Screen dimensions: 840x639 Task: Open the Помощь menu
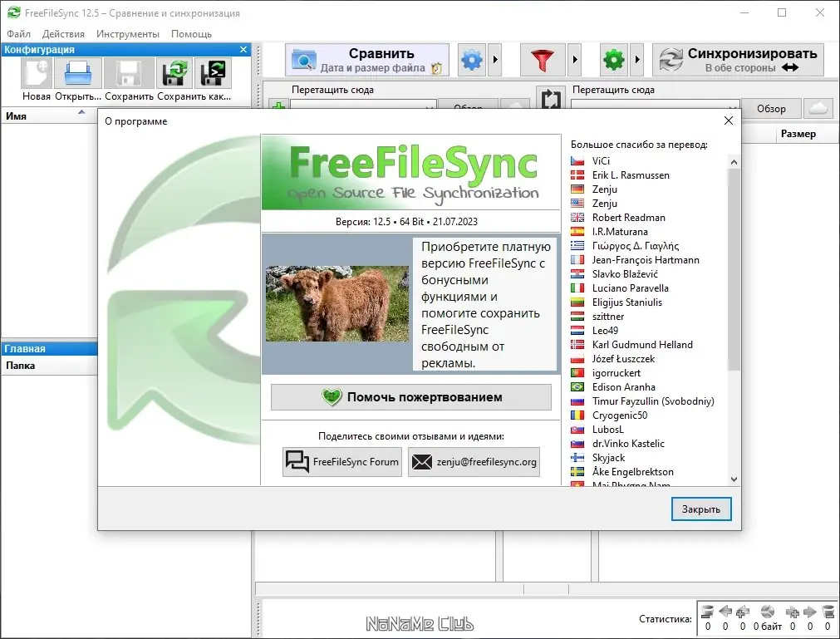point(191,34)
